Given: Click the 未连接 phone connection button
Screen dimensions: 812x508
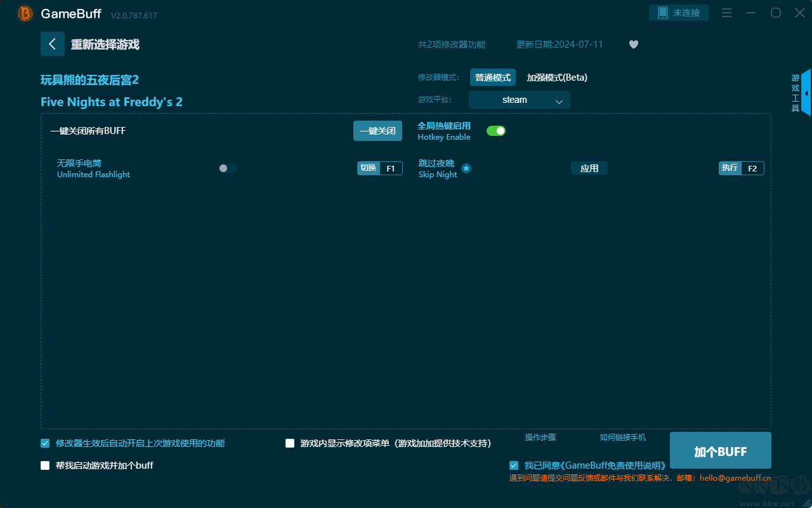Looking at the screenshot, I should pos(679,13).
